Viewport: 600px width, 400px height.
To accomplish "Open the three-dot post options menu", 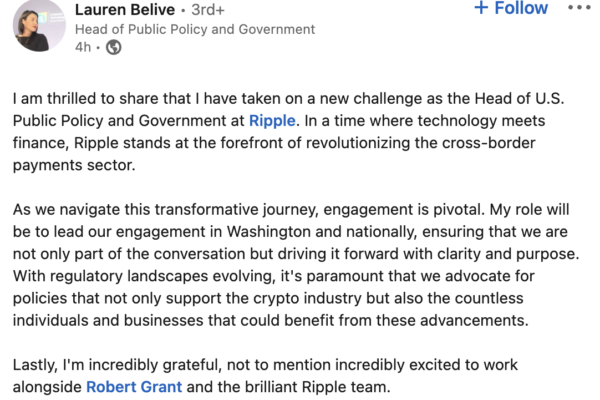I will coord(579,8).
